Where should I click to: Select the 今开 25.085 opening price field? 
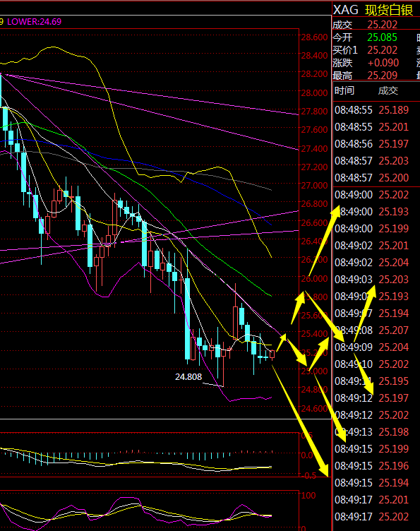(365, 37)
